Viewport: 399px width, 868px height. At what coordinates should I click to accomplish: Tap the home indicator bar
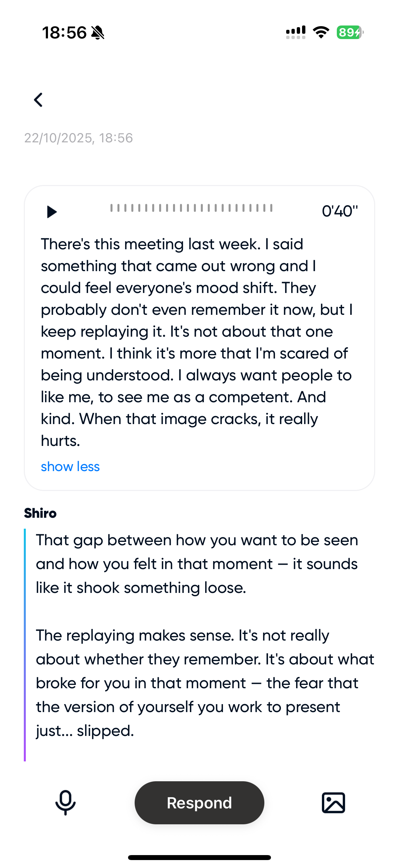199,857
